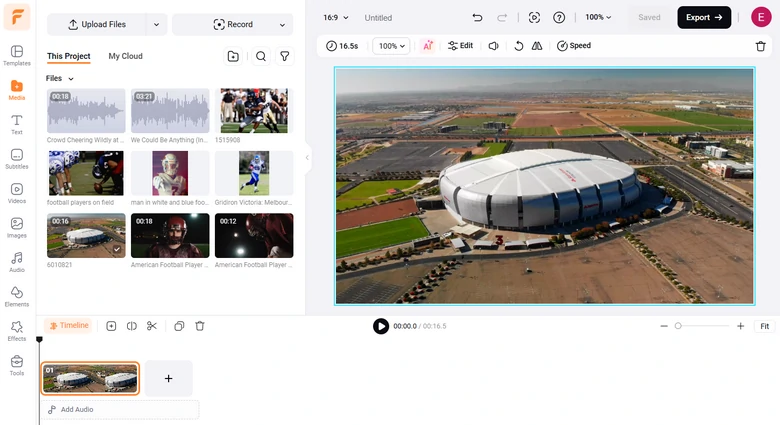
Task: Click Add Audio track
Action: pyautogui.click(x=120, y=410)
